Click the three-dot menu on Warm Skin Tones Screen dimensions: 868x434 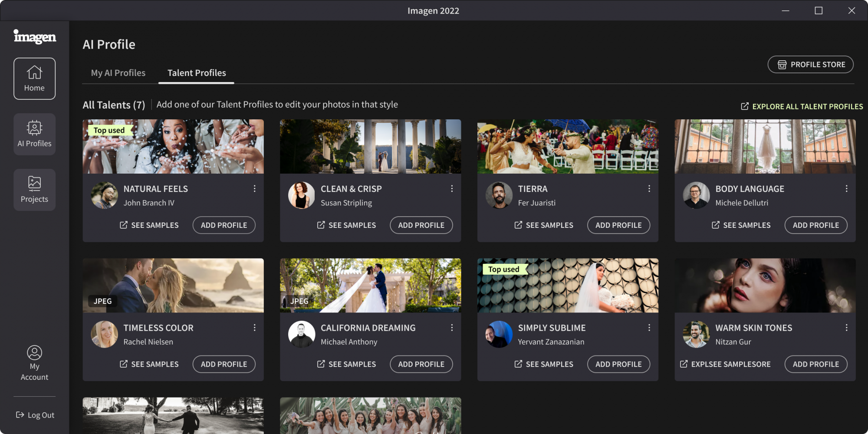(x=846, y=327)
